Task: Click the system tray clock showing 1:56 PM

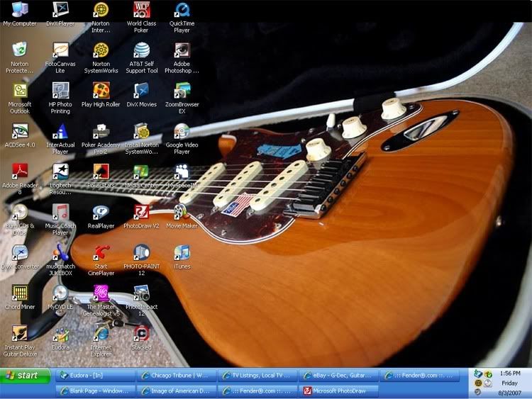Action: click(510, 373)
